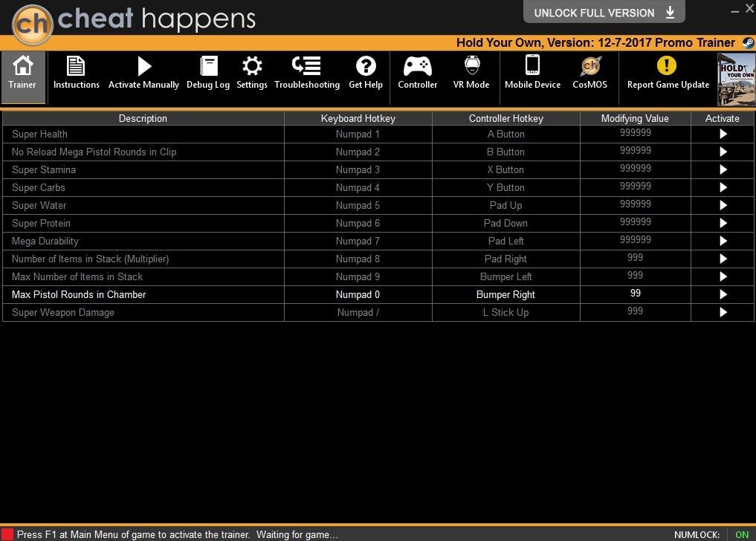Select L Stick Up controller hotkey
Image resolution: width=756 pixels, height=541 pixels.
point(505,312)
